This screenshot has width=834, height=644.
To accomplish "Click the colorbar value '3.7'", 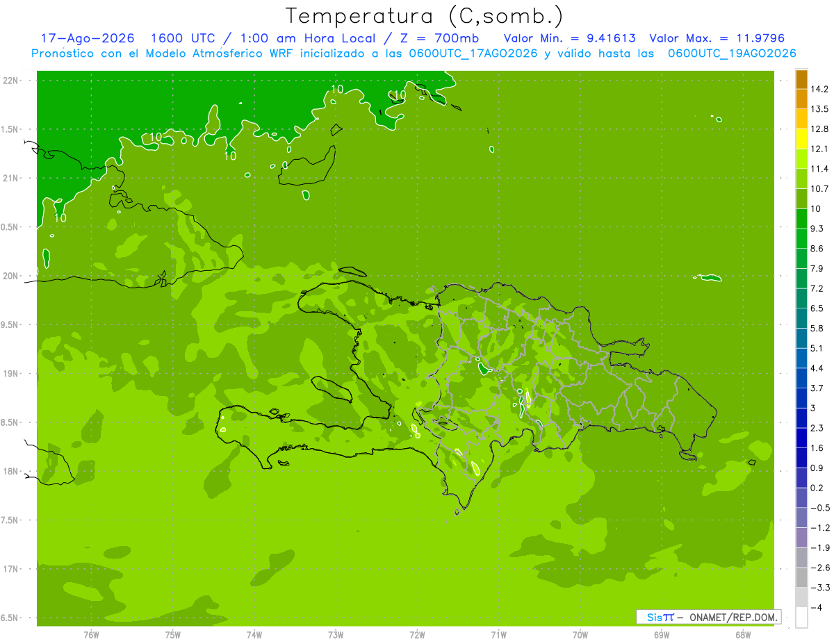I will [817, 388].
